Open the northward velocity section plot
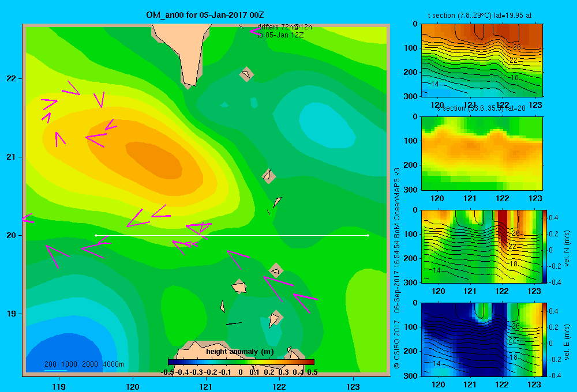Viewport: 577px width, 392px height. click(482, 246)
